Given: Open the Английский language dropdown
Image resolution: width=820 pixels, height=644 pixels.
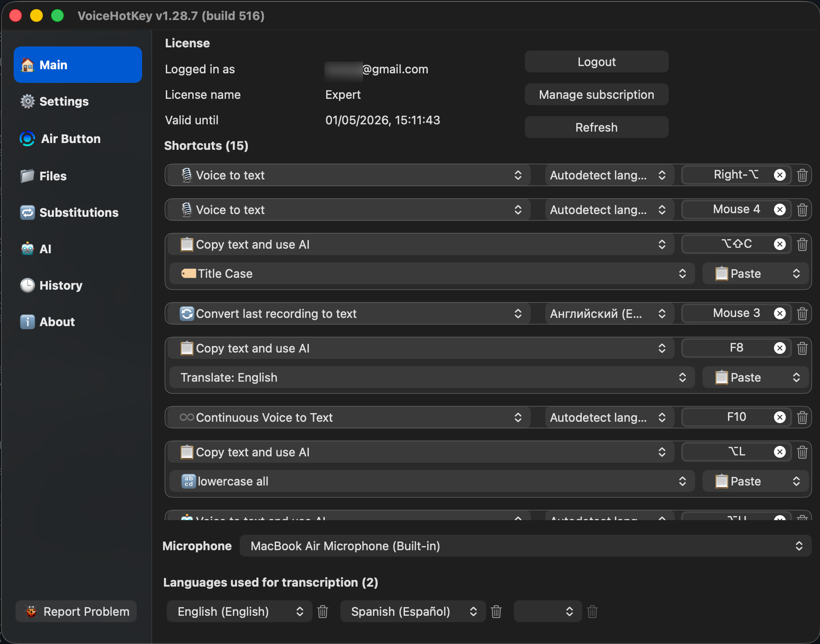Looking at the screenshot, I should pos(610,314).
